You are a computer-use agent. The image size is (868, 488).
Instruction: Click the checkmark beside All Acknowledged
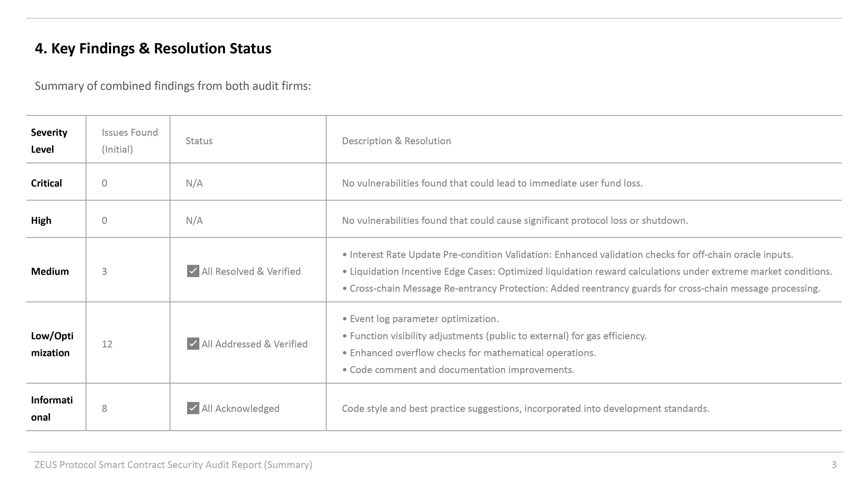pos(193,408)
